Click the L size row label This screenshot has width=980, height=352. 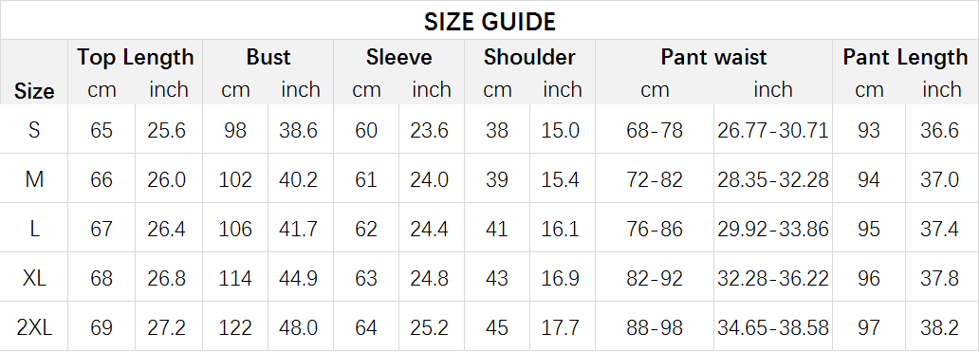[34, 229]
